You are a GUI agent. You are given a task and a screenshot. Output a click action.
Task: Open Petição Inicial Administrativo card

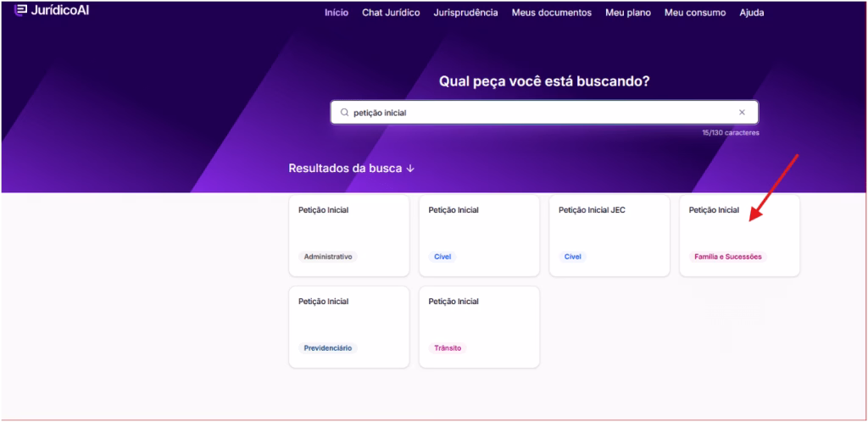click(348, 236)
